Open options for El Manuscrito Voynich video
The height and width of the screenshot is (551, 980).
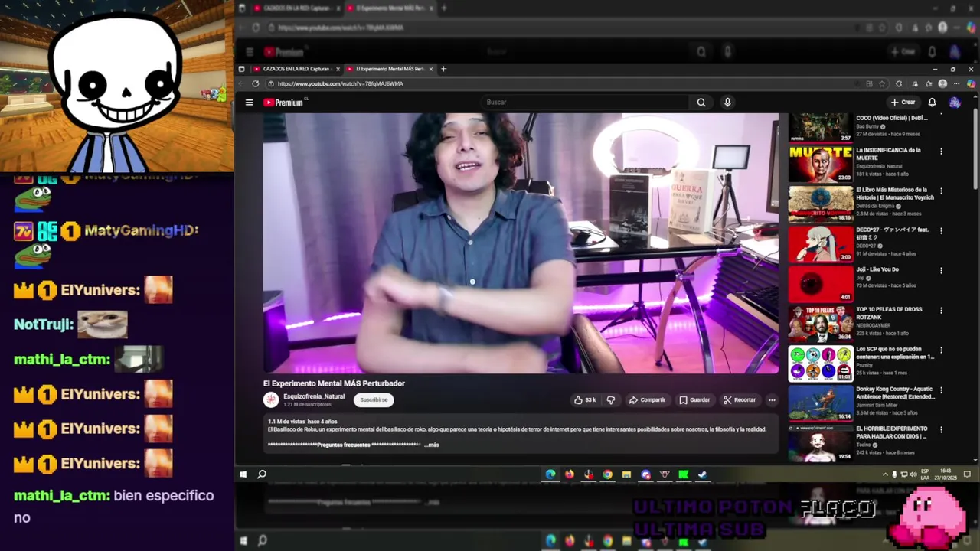pos(941,191)
